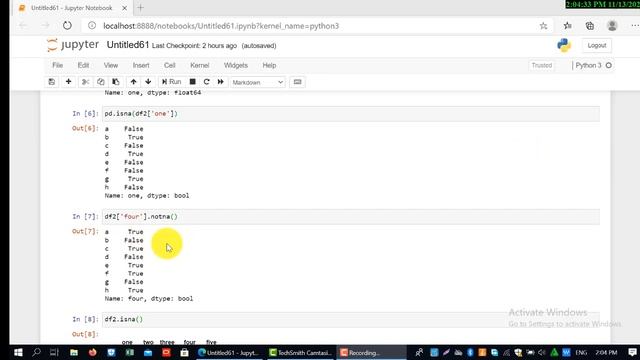The width and height of the screenshot is (640, 360).
Task: Cut selected cells with scissors icon
Action: tap(85, 82)
